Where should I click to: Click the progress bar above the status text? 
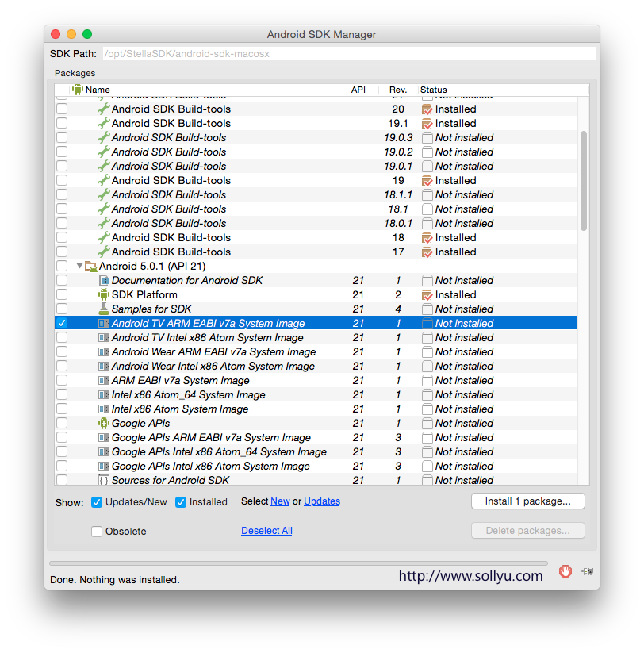pyautogui.click(x=298, y=563)
